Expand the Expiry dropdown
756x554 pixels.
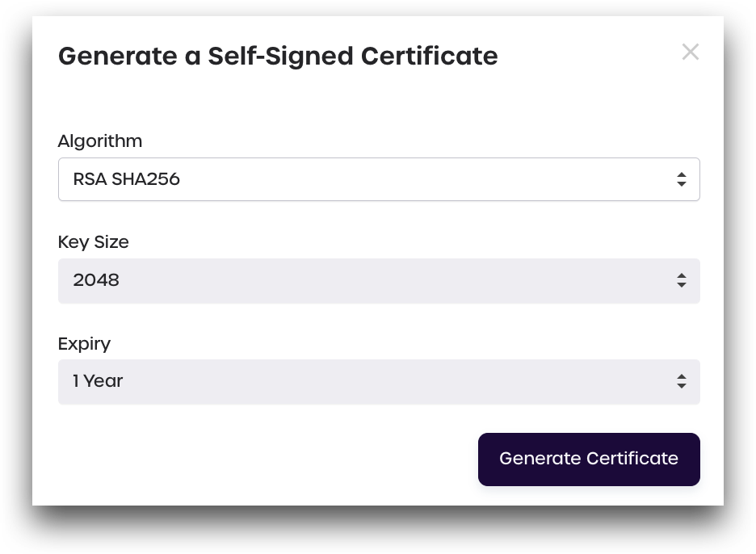[x=378, y=382]
